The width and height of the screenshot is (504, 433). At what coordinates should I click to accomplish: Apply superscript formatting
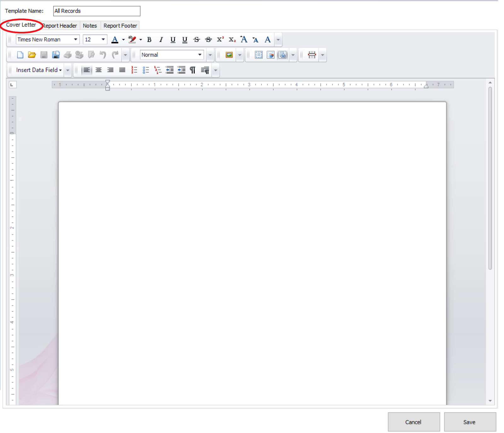[x=220, y=39]
